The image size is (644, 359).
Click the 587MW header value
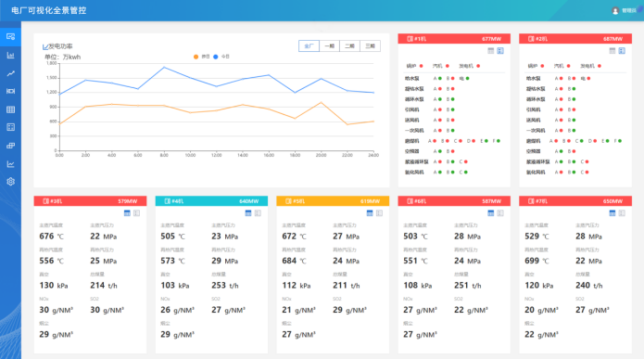coord(492,201)
